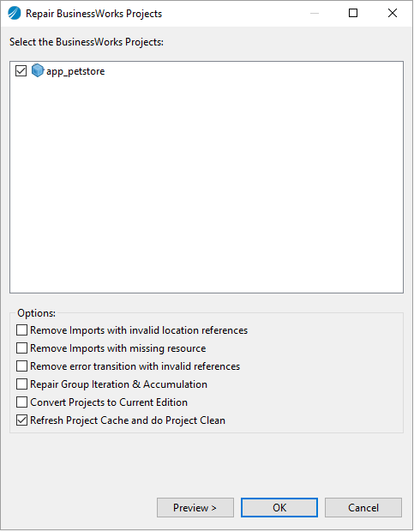This screenshot has width=414, height=532.
Task: Disable Refresh Project Cache and do Project Clean
Action: (x=21, y=420)
